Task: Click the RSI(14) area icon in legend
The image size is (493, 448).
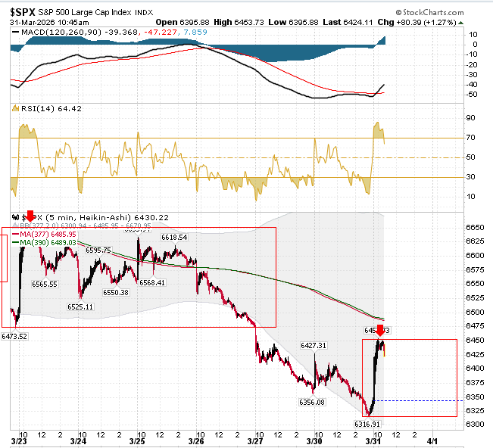Action: click(x=15, y=108)
